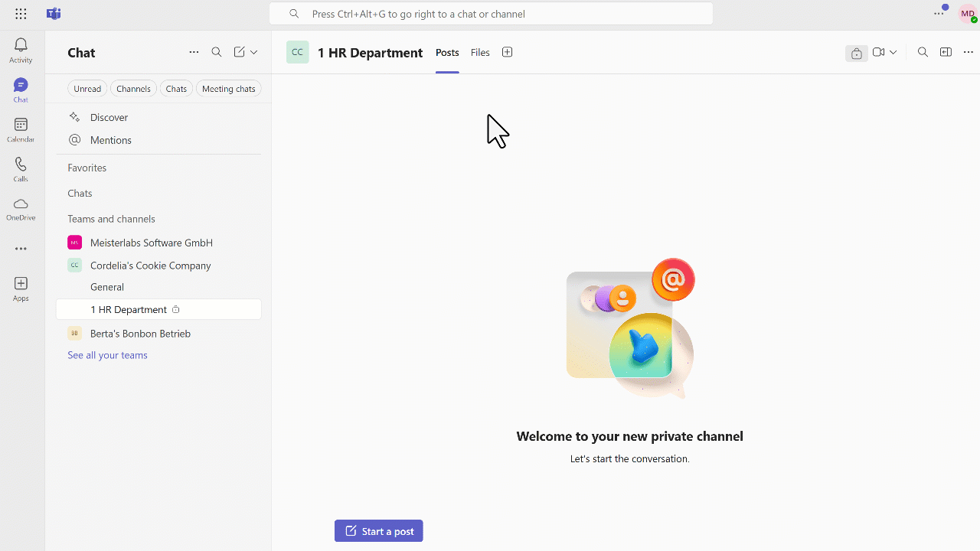Click the Chat pane heading
This screenshot has height=551, width=980.
81,53
